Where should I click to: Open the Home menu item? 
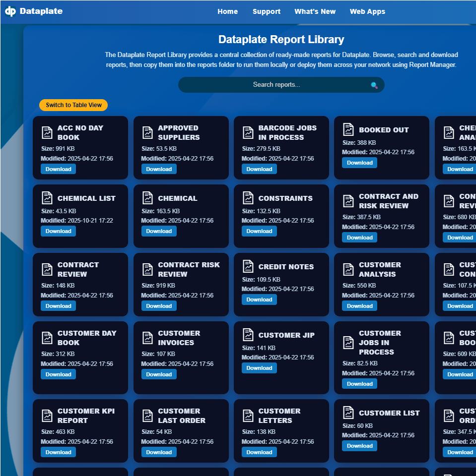click(227, 11)
